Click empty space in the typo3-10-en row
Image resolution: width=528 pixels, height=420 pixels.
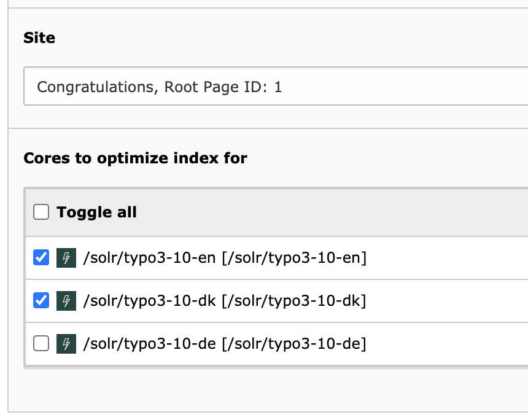[448, 258]
